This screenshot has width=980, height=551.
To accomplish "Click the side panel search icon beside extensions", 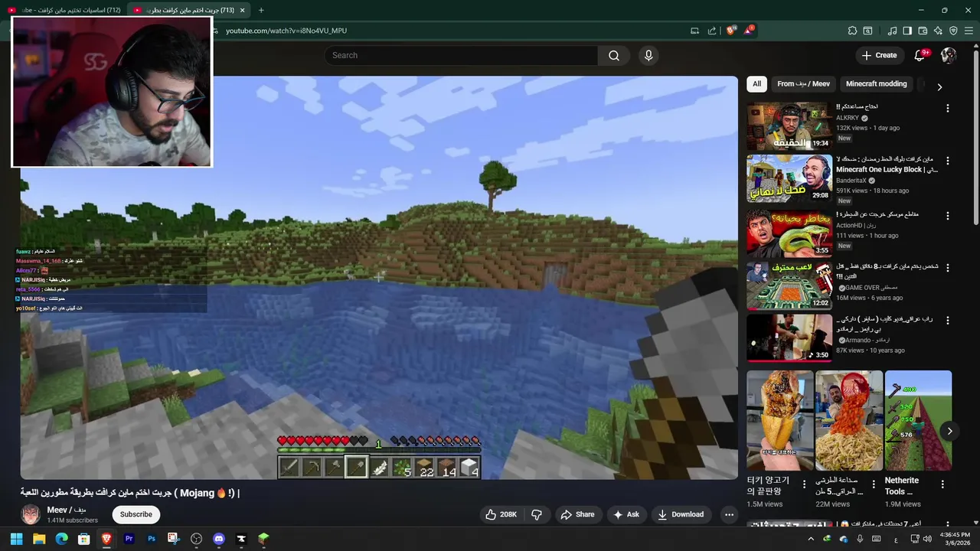I will (x=867, y=31).
